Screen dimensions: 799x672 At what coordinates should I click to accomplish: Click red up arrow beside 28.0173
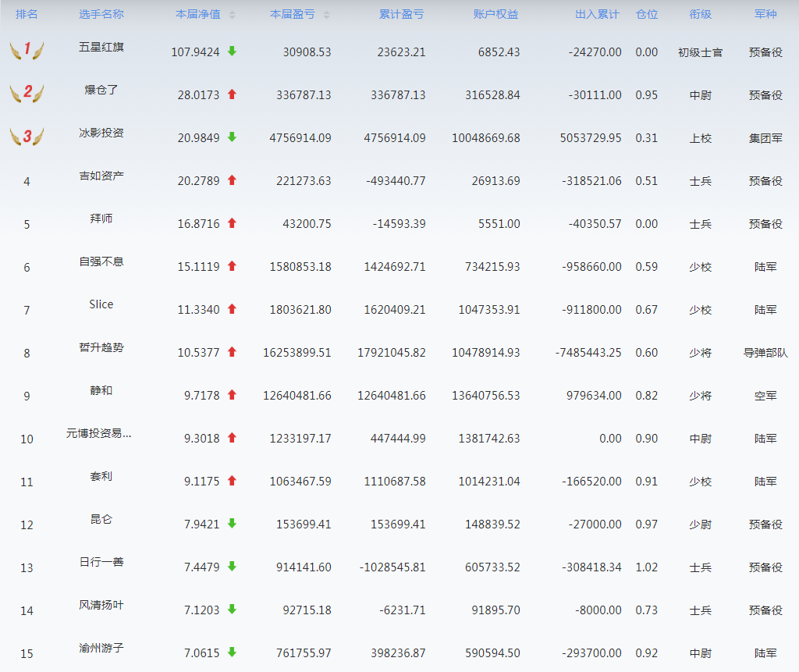[232, 94]
